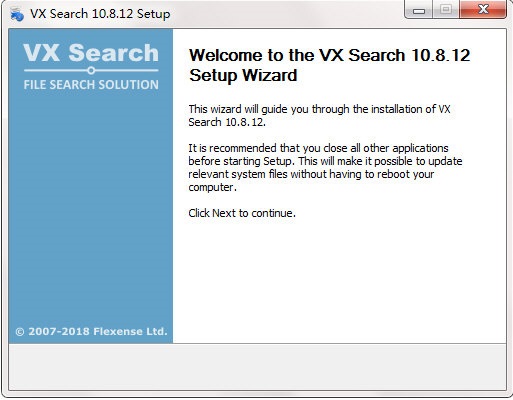
Task: Click the word 'computer.' in the paragraph
Action: tap(212, 187)
